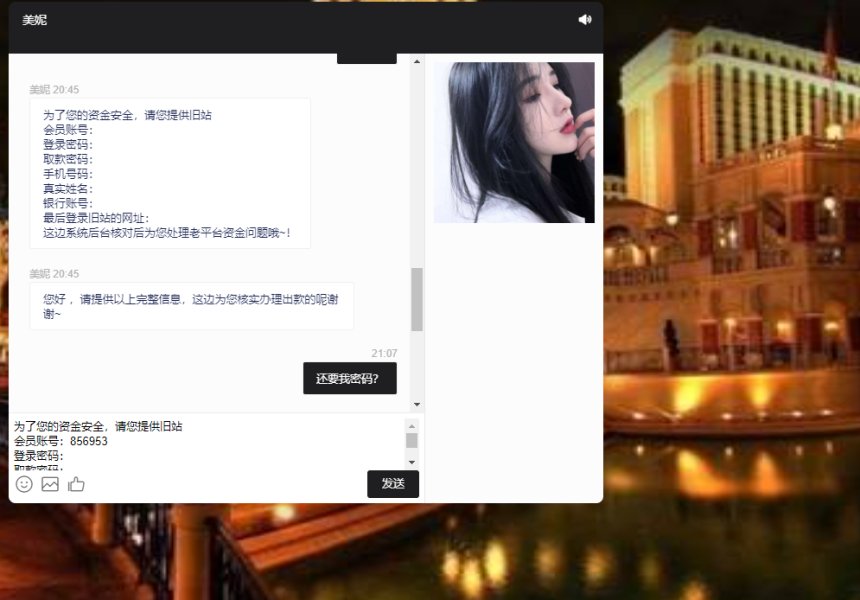Click chat history scrollbar thumb
This screenshot has height=600, width=860.
[x=417, y=299]
